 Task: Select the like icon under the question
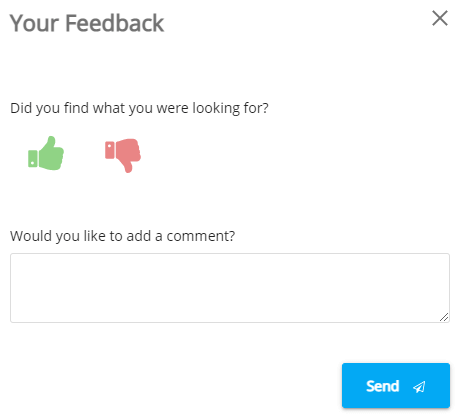point(46,154)
